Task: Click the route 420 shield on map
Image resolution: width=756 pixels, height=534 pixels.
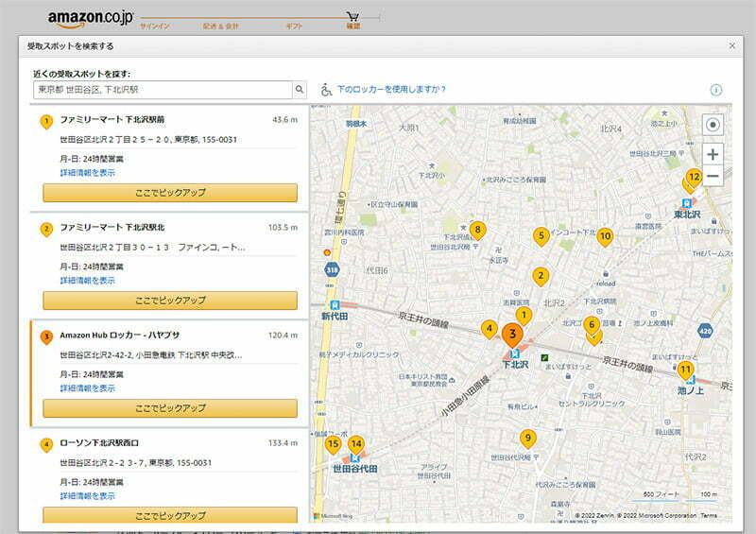Action: point(705,331)
